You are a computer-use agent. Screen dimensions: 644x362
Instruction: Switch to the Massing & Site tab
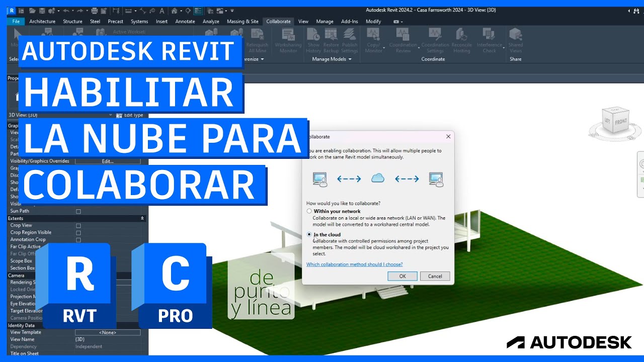click(x=243, y=21)
